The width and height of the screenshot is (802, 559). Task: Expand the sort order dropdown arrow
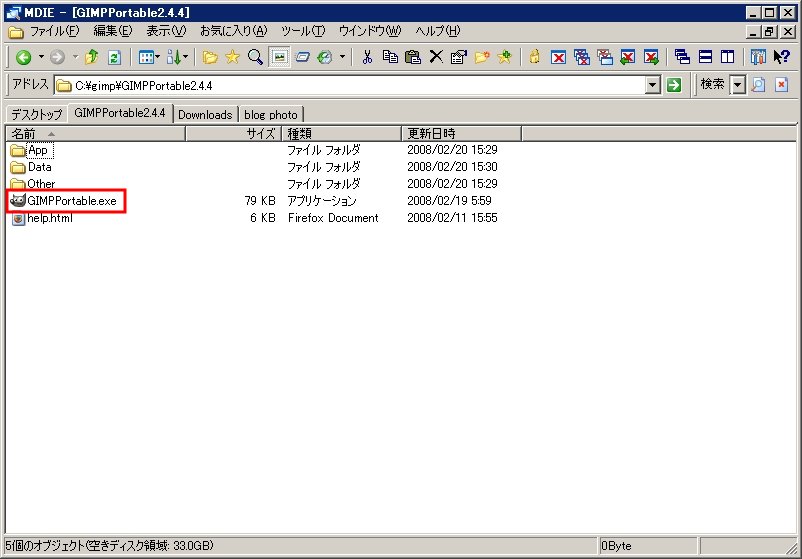185,57
